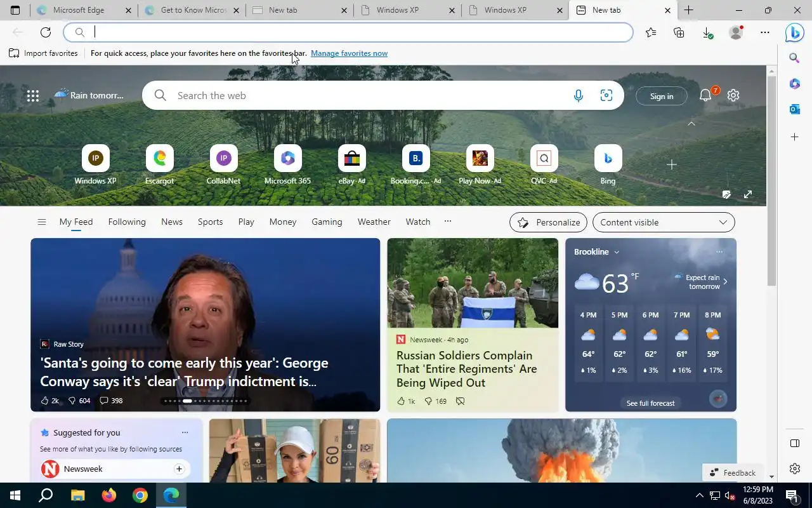Open visual search camera icon
Screen dimensions: 812x508
click(606, 95)
